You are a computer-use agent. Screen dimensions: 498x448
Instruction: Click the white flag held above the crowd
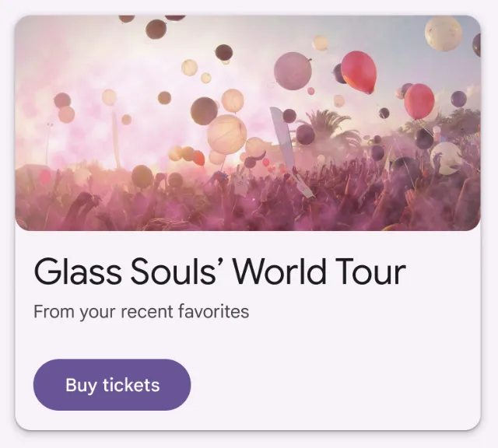point(283,140)
